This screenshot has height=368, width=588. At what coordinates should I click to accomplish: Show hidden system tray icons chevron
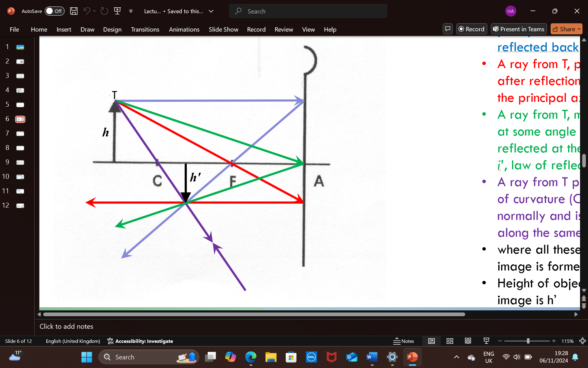[456, 357]
